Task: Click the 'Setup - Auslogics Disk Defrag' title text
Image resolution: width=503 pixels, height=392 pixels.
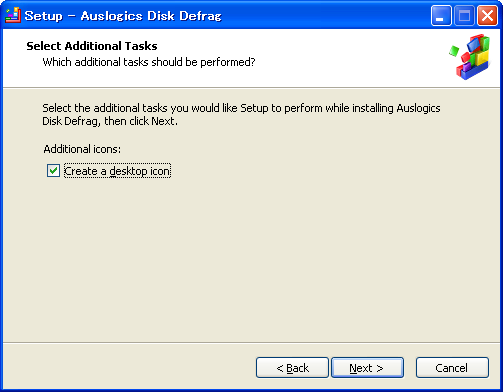Action: coord(123,16)
